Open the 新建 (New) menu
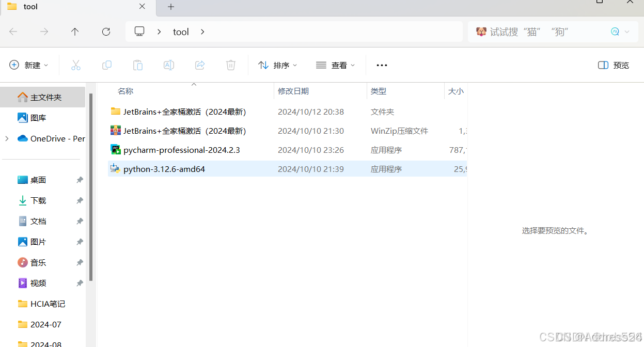644x347 pixels. click(29, 65)
